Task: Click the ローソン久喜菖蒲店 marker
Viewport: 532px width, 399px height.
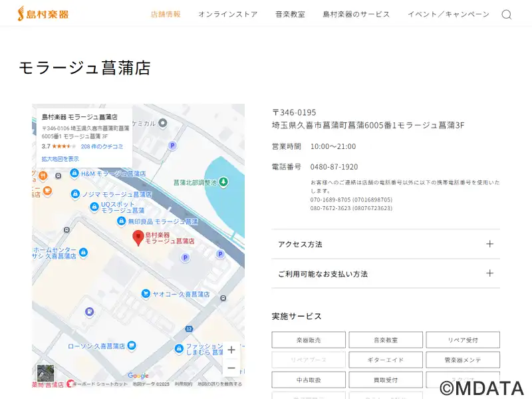Action: pos(132,346)
